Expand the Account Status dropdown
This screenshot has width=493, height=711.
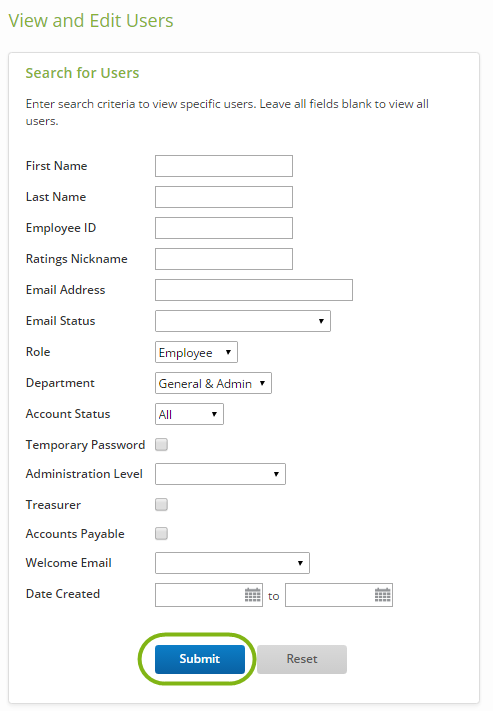pyautogui.click(x=189, y=414)
